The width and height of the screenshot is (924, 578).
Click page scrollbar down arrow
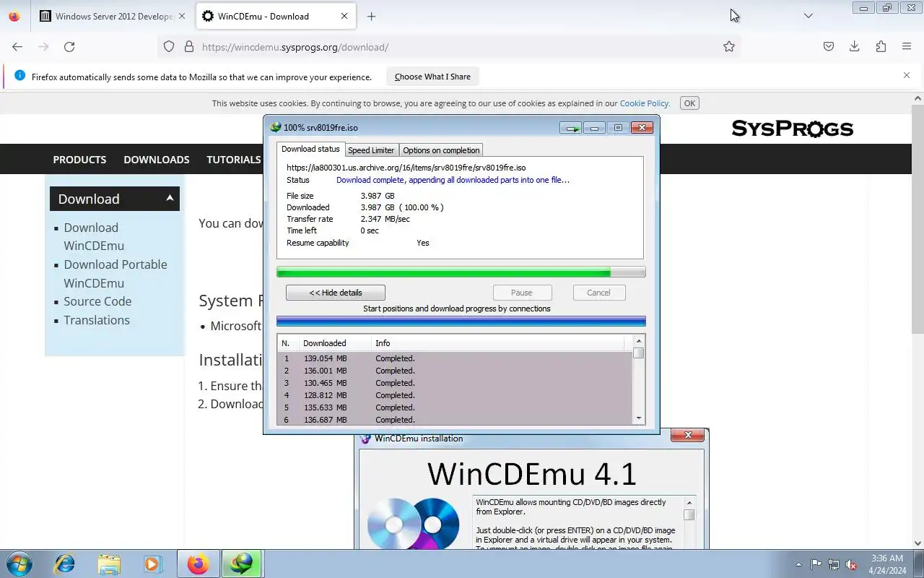click(918, 543)
